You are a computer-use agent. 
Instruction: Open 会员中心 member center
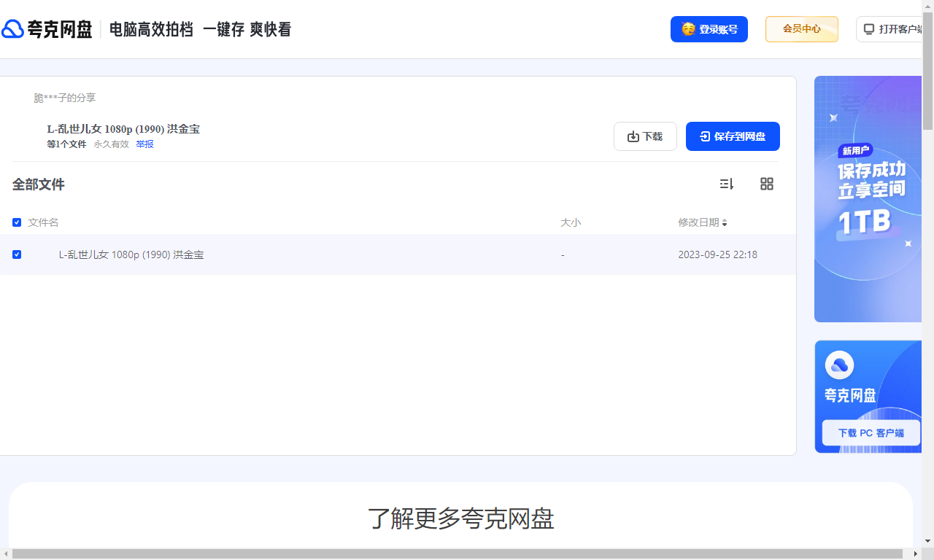tap(802, 29)
